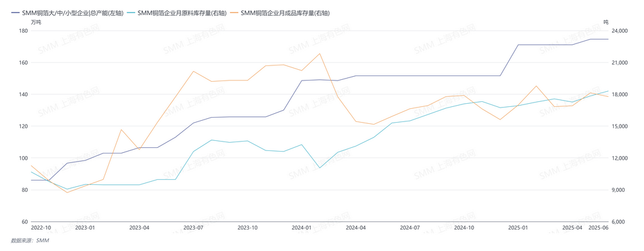Click the cyan legend line marker for 原料库存量
The image size is (644, 251).
(132, 13)
